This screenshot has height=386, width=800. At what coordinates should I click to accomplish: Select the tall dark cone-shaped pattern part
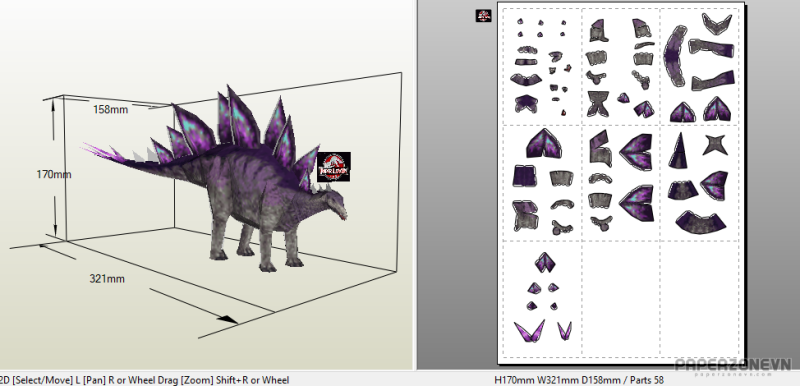[x=679, y=150]
